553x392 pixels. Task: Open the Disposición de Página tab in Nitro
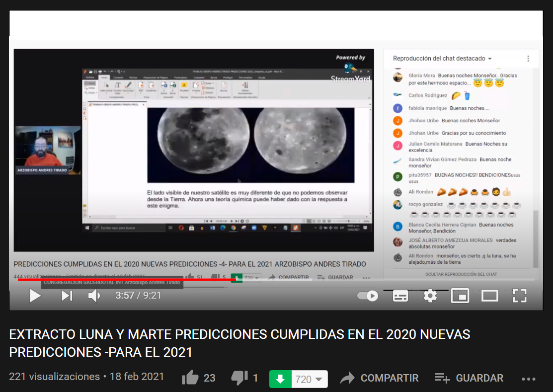click(x=155, y=77)
